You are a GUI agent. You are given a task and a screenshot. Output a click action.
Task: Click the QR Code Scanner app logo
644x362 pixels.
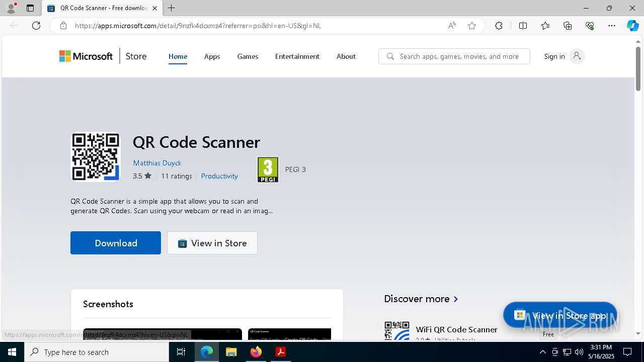coord(96,156)
